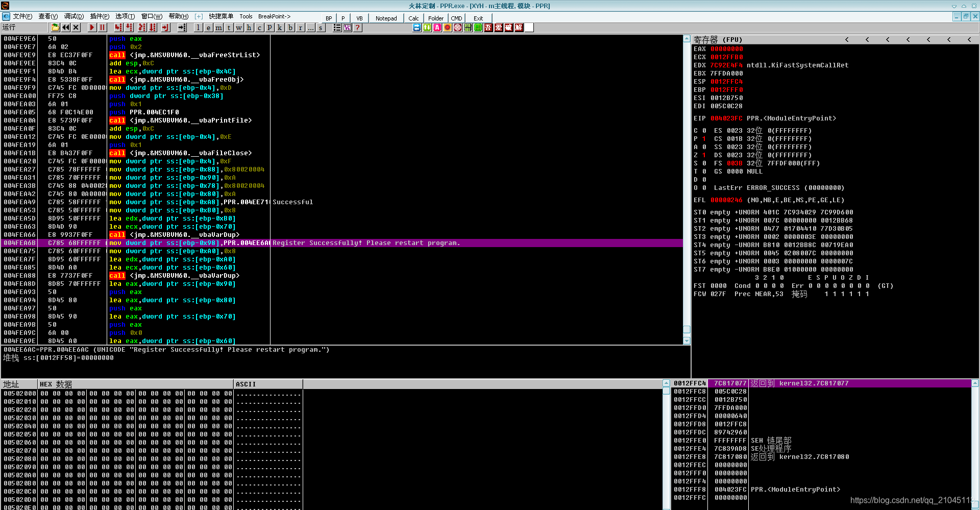Viewport: 980px width, 510px height.
Task: Click the stack pane scrollbar up arrow
Action: [975, 383]
